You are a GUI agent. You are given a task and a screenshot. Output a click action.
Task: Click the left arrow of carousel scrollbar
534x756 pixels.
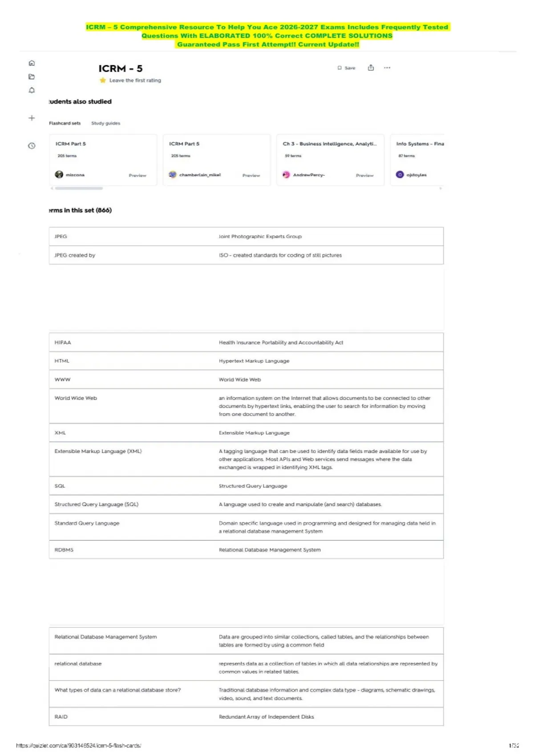tap(52, 189)
